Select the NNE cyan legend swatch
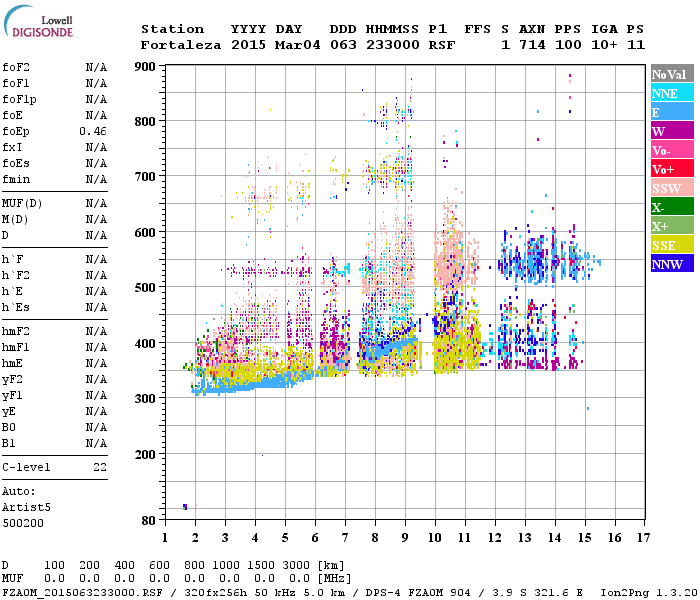 672,93
